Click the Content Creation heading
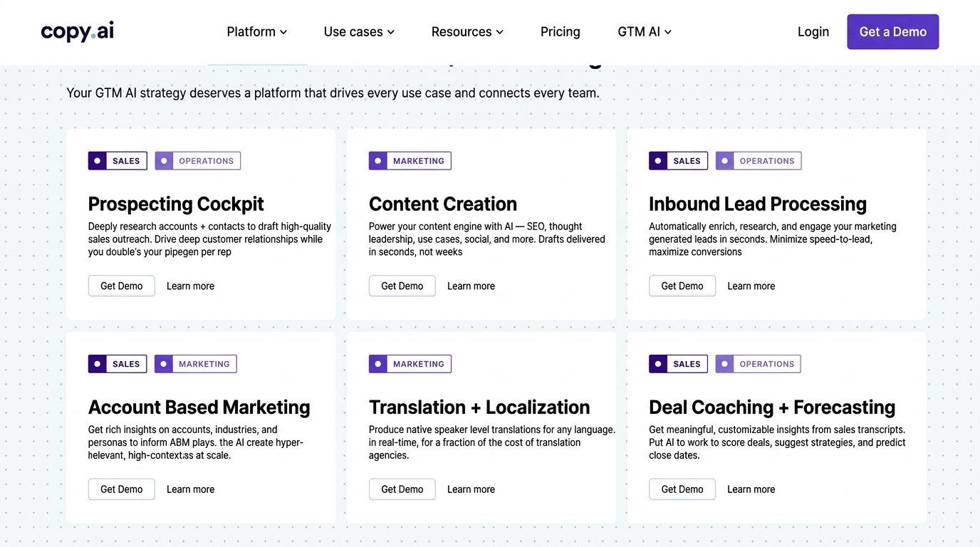Screen dimensions: 980x547 [443, 204]
